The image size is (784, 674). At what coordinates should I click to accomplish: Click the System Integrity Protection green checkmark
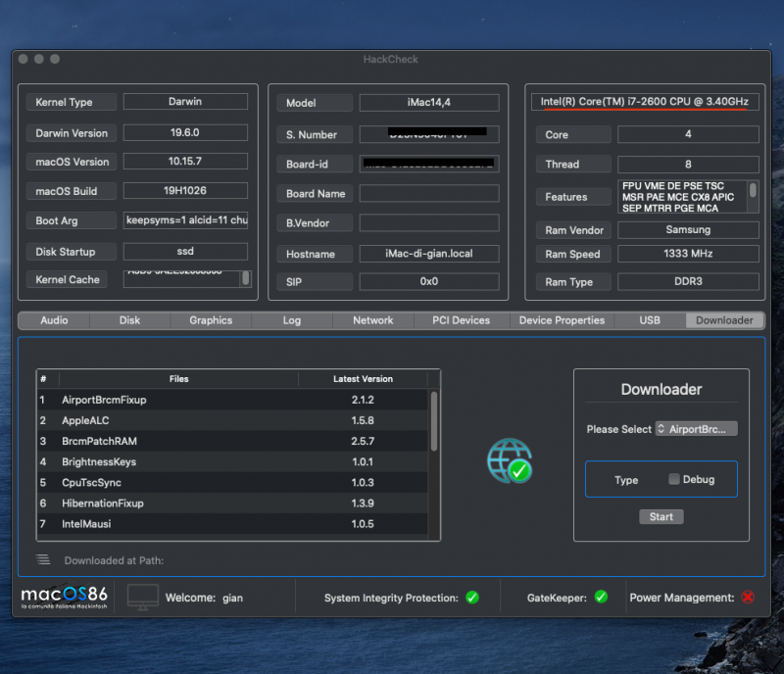(x=471, y=598)
